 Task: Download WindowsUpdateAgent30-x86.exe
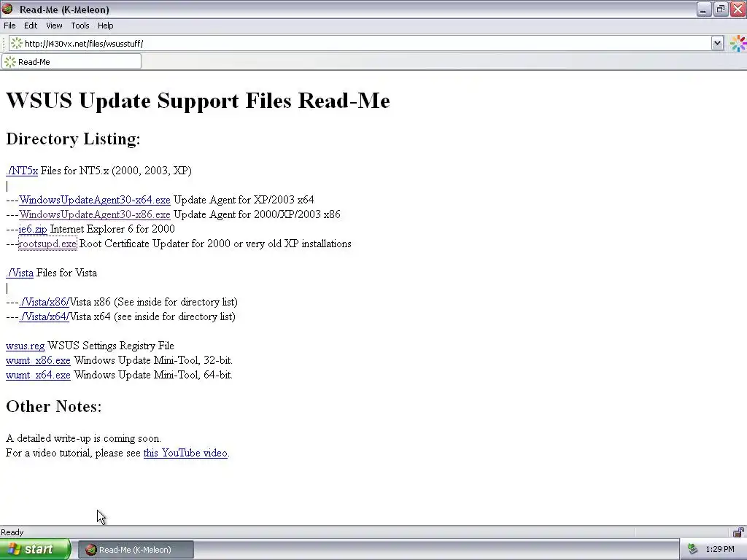point(95,215)
